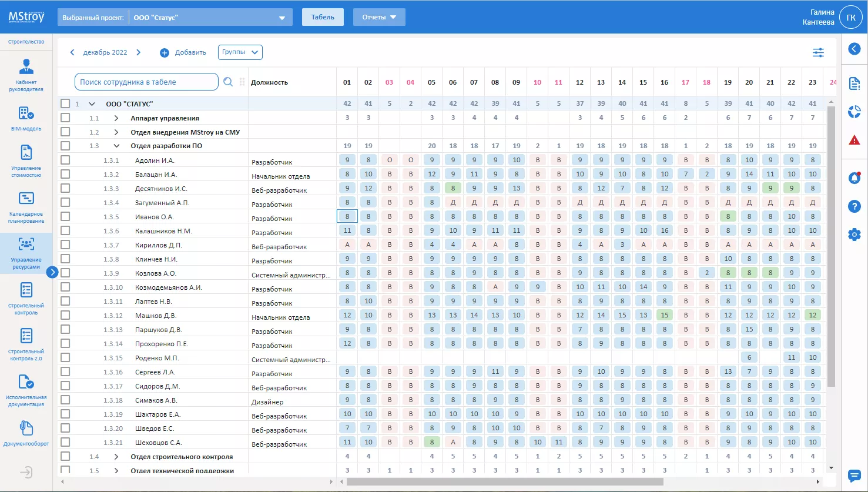Viewport: 868px width, 492px height.
Task: Click the Добавить button
Action: pyautogui.click(x=183, y=53)
